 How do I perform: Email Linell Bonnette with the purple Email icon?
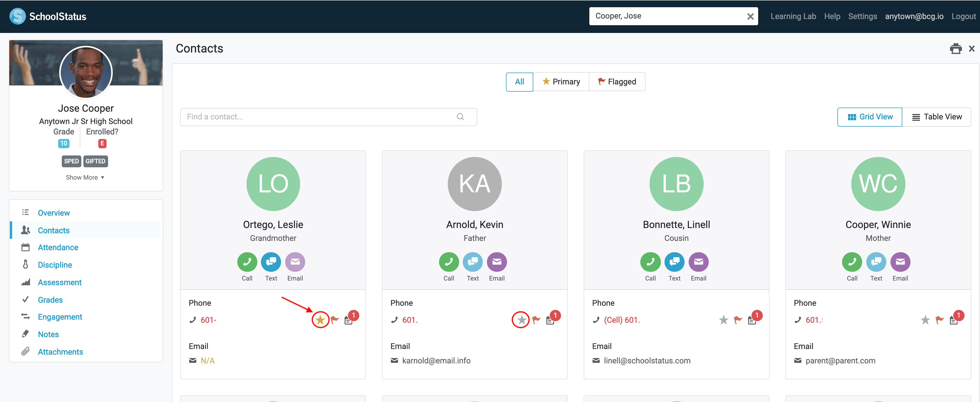click(x=698, y=262)
